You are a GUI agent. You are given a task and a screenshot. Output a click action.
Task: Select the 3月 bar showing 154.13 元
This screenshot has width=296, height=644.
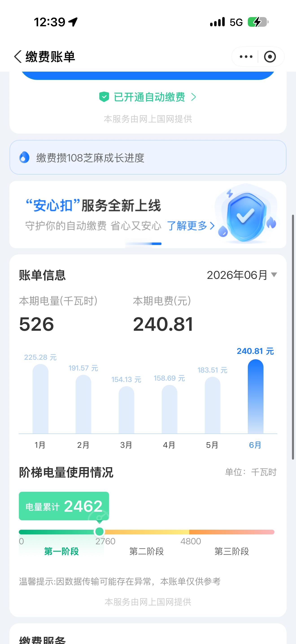(126, 410)
